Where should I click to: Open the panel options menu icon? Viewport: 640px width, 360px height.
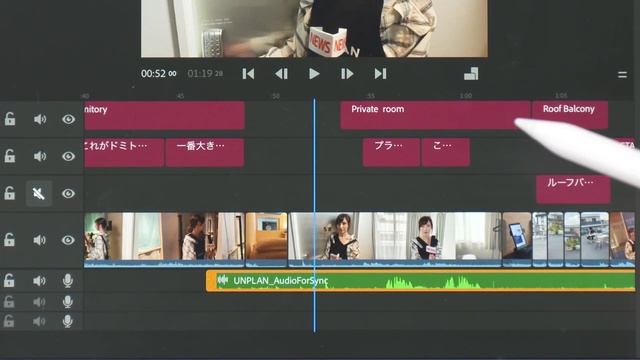coord(622,75)
